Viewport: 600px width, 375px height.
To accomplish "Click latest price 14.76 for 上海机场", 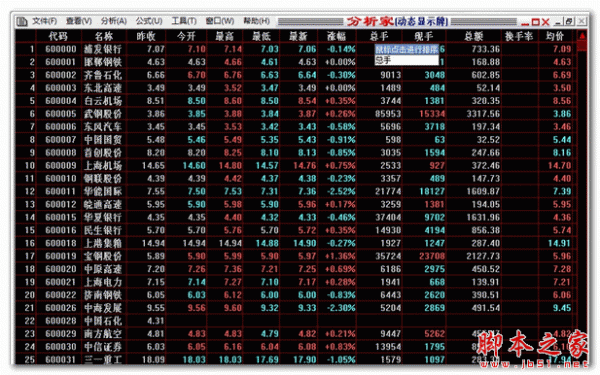I will click(305, 166).
